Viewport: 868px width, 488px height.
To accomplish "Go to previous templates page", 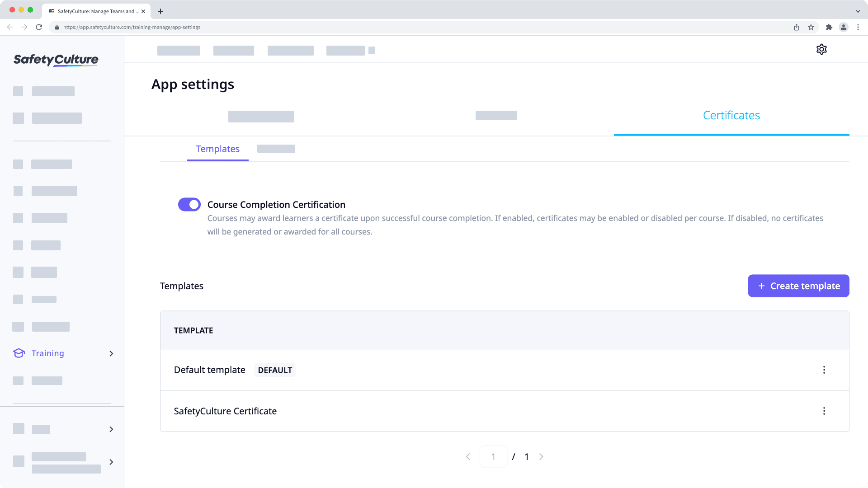I will (x=468, y=457).
